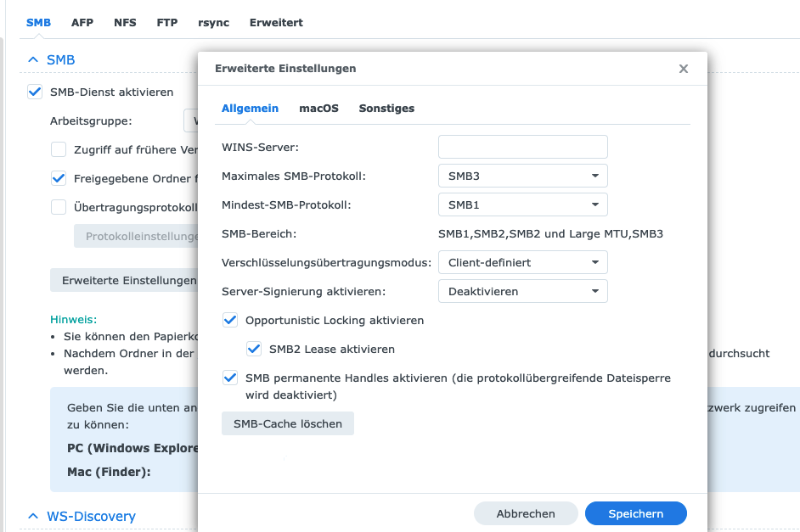The height and width of the screenshot is (532, 800).
Task: Open Mindest-SMB-Protokoll dropdown
Action: (x=522, y=204)
